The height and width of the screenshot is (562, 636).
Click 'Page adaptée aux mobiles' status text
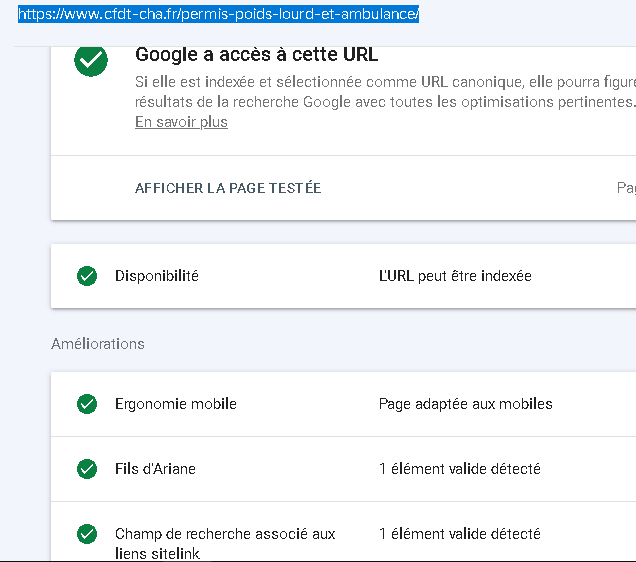[466, 404]
